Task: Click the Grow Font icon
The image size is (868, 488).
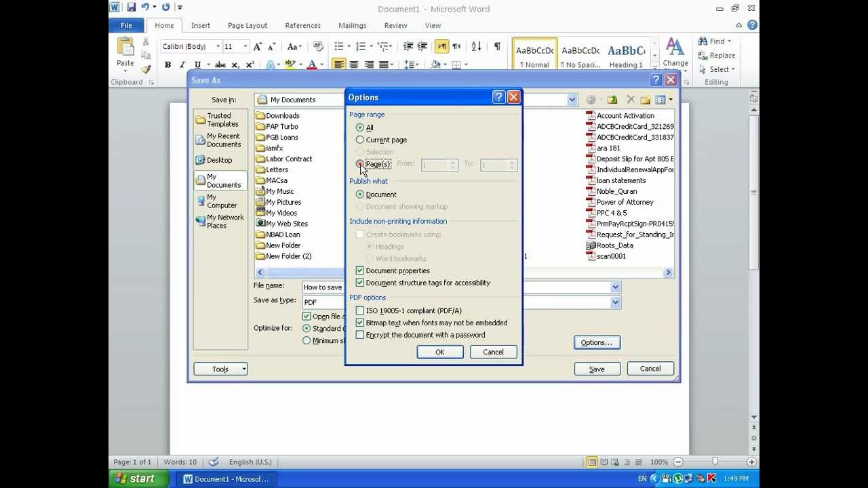Action: (x=257, y=47)
